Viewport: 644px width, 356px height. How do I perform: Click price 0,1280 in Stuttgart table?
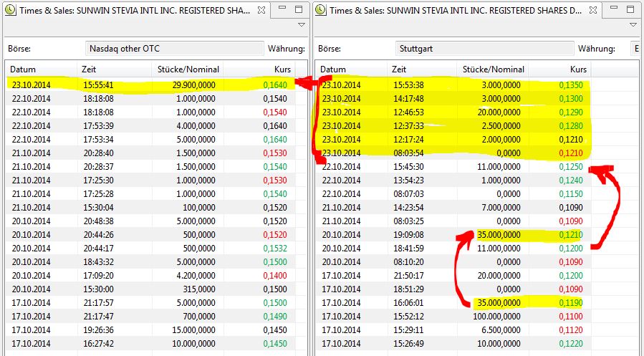point(571,125)
